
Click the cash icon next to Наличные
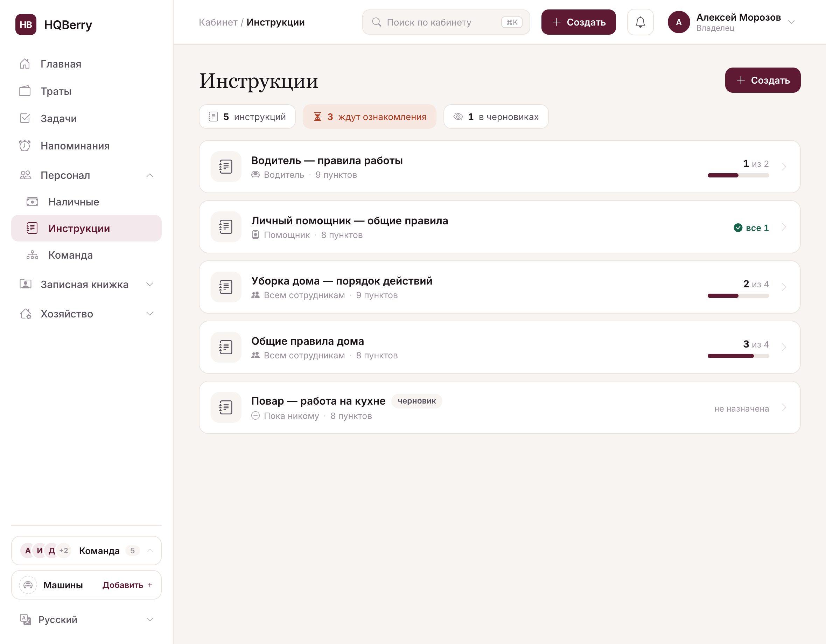tap(33, 202)
